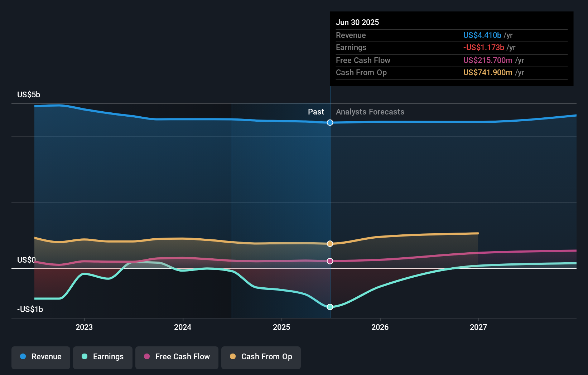Click the US$4.410b revenue value link
The image size is (588, 375).
click(x=482, y=35)
